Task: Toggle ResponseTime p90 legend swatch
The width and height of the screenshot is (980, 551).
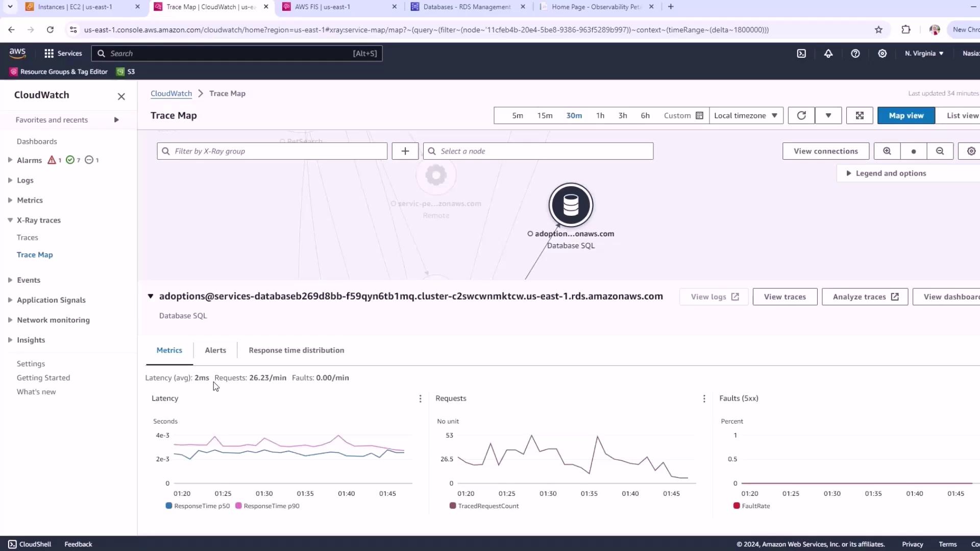Action: 238,506
